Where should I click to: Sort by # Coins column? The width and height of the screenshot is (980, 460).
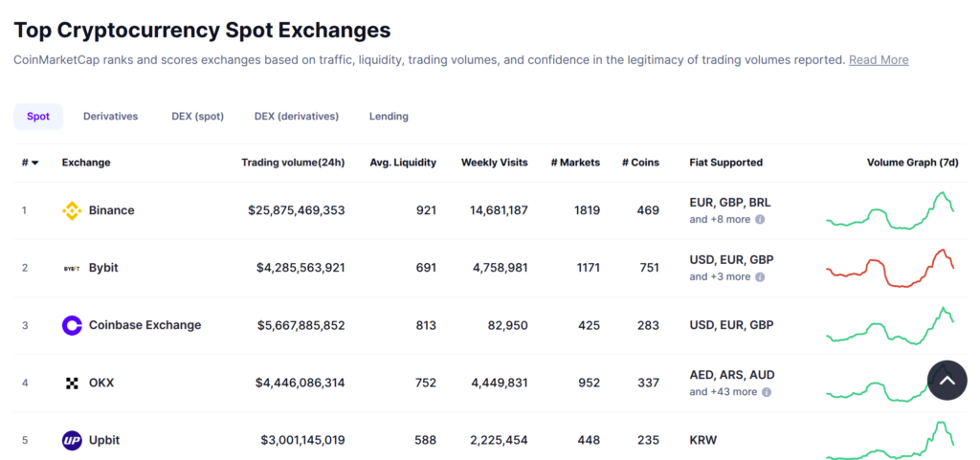(x=640, y=163)
